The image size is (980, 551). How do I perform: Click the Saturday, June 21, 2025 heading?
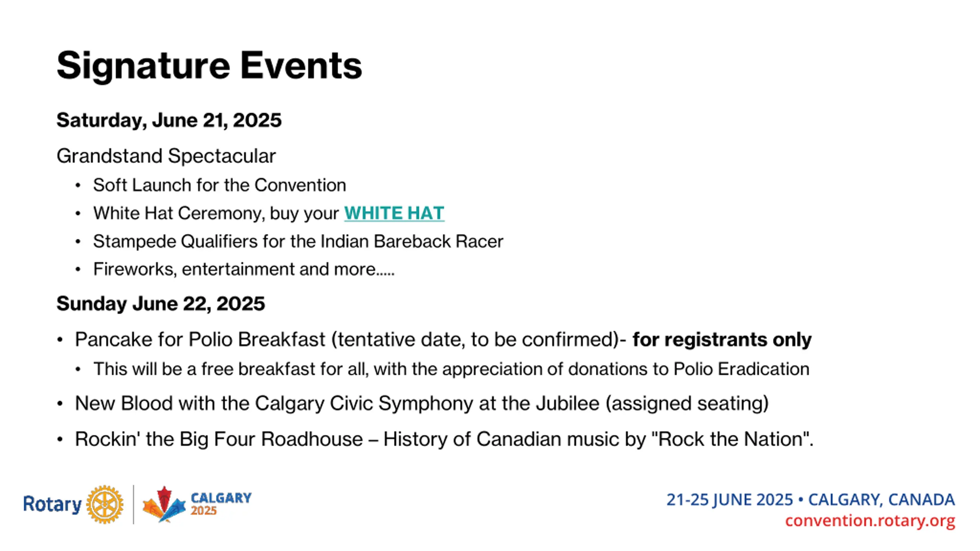coord(169,120)
